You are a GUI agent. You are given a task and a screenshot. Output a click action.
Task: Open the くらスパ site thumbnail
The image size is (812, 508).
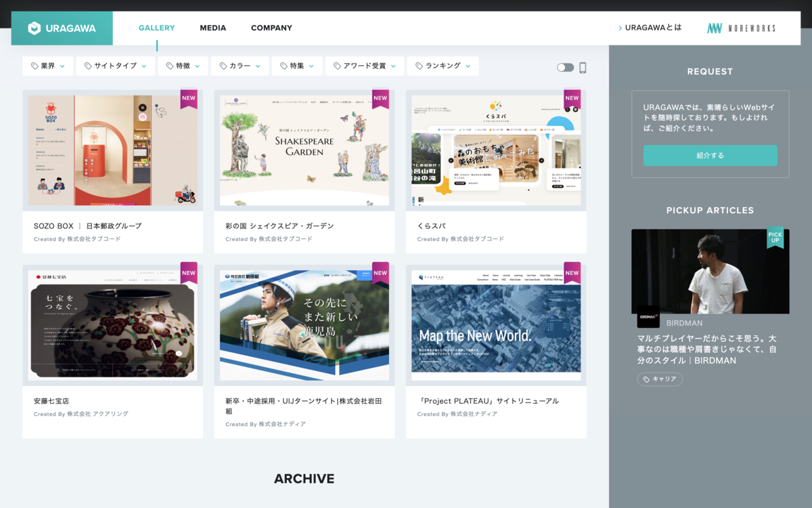point(496,150)
